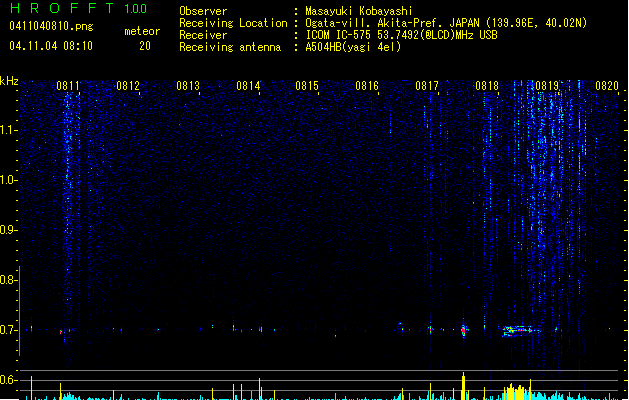The height and width of the screenshot is (400, 629).
Task: Click the observer name Masayuki Kobayashi
Action: tap(359, 11)
